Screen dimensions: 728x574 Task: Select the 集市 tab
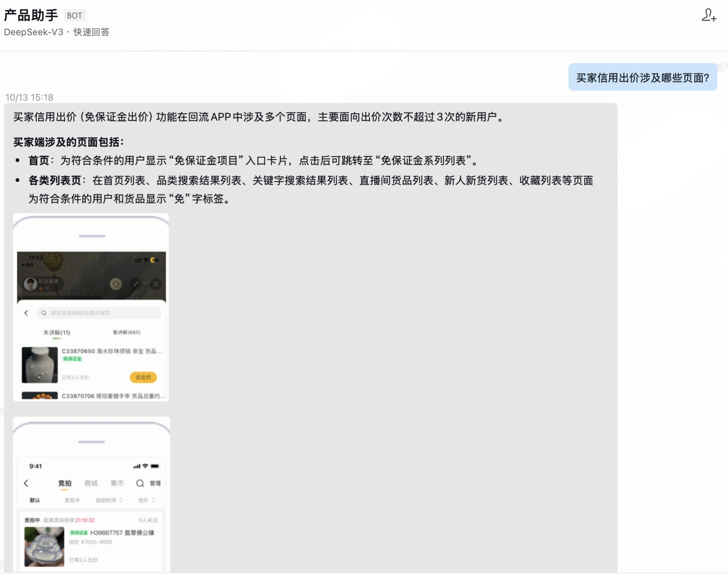(x=117, y=483)
